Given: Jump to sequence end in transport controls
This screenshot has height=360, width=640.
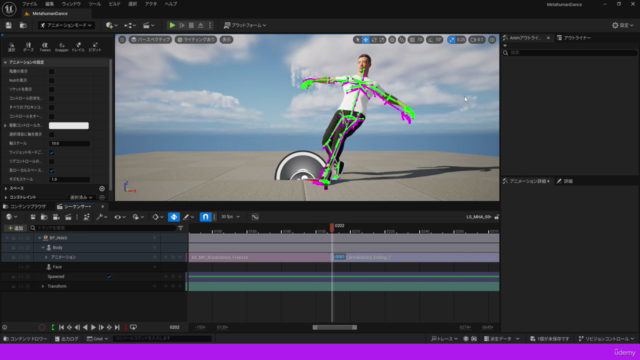Looking at the screenshot, I should pyautogui.click(x=117, y=327).
